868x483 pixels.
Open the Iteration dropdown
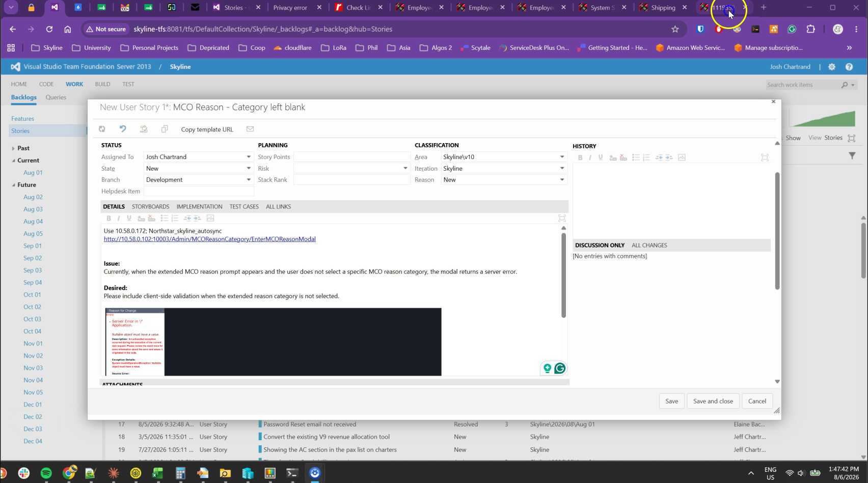coord(562,169)
